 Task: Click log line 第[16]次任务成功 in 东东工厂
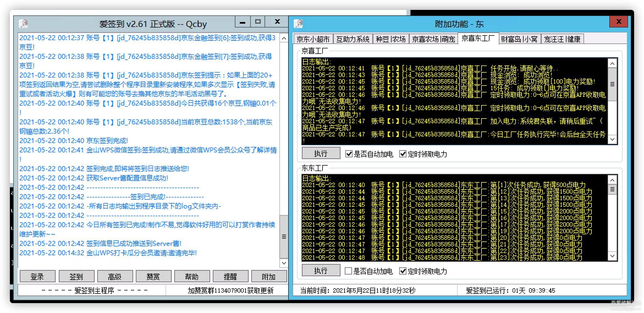(x=447, y=218)
